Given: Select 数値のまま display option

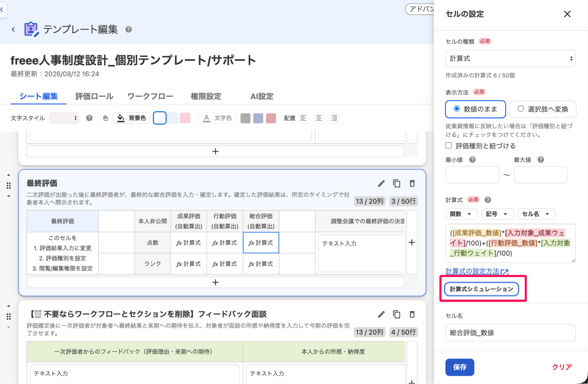Looking at the screenshot, I should (475, 109).
